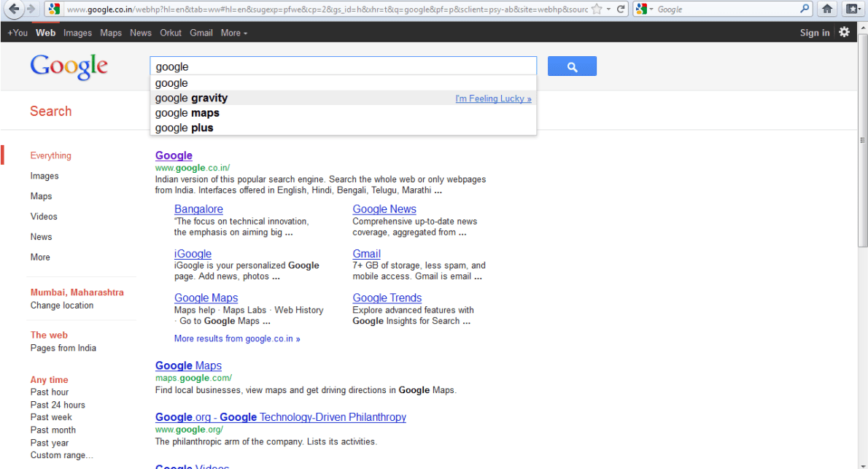Viewport: 868px width, 469px height.
Task: Click the forward navigation arrow
Action: click(32, 10)
